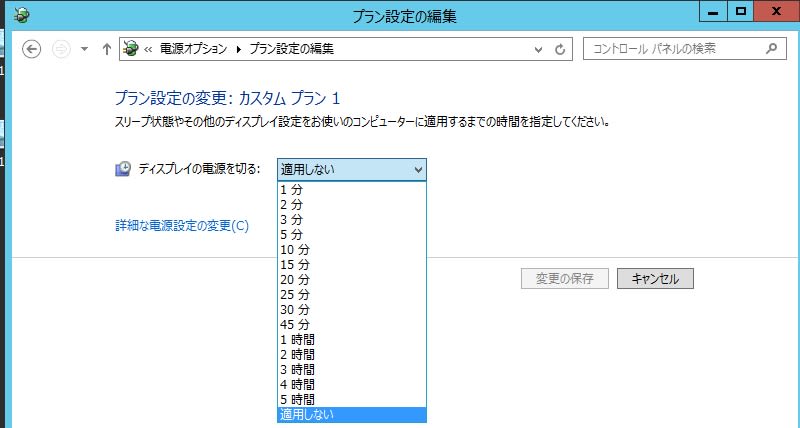Open the address bar history dropdown
800x428 pixels.
(x=538, y=49)
